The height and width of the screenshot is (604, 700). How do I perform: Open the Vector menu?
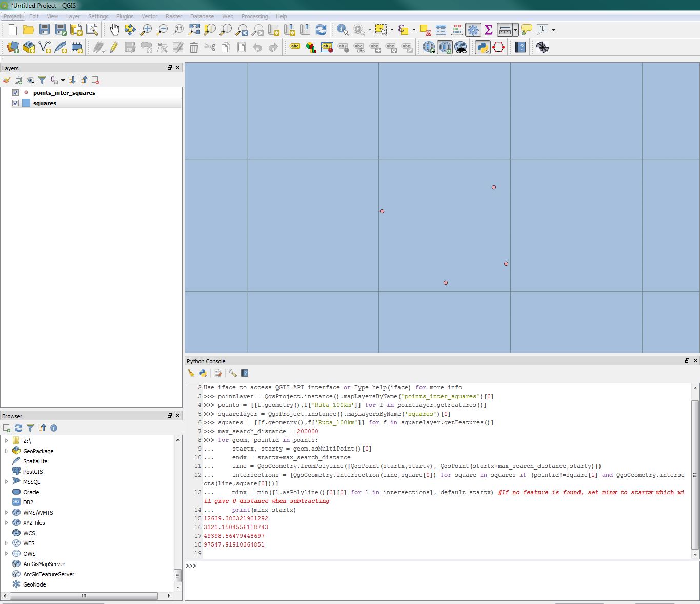(x=149, y=16)
